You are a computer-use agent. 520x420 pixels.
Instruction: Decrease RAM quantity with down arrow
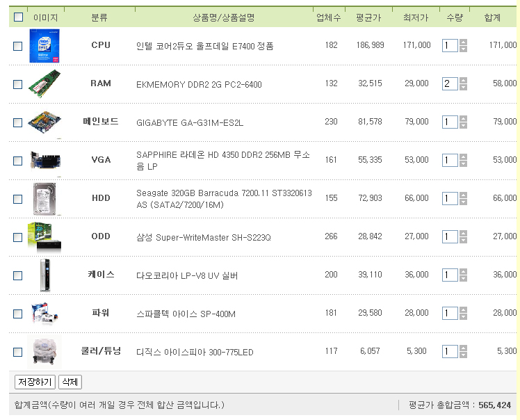(x=463, y=87)
